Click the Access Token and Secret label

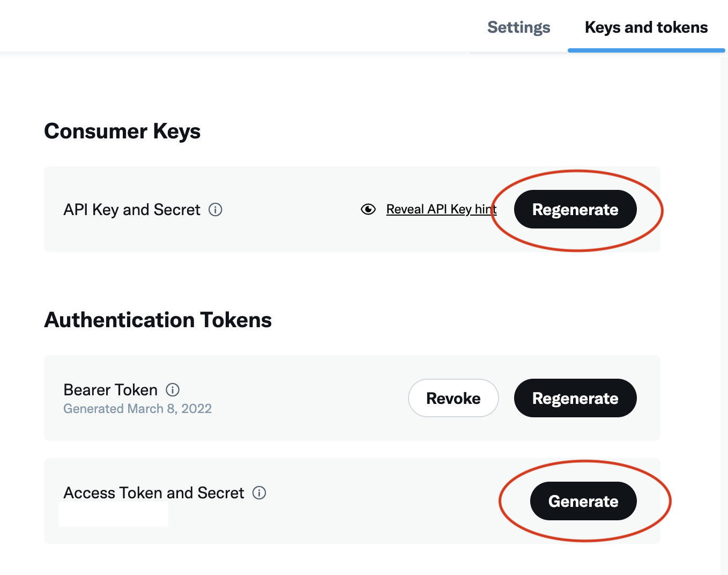pyautogui.click(x=154, y=493)
